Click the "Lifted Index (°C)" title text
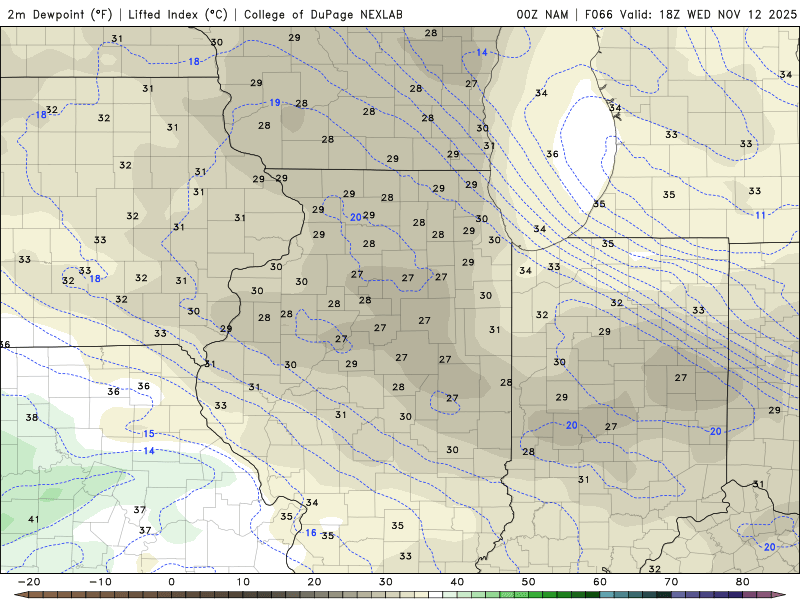The image size is (800, 600). 178,14
